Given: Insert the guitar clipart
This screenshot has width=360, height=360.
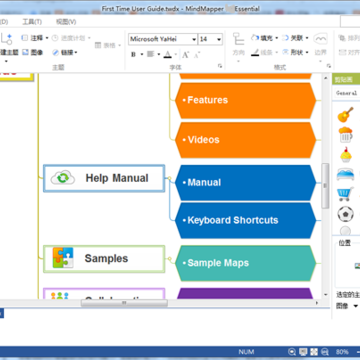Looking at the screenshot, I should coord(345,114).
